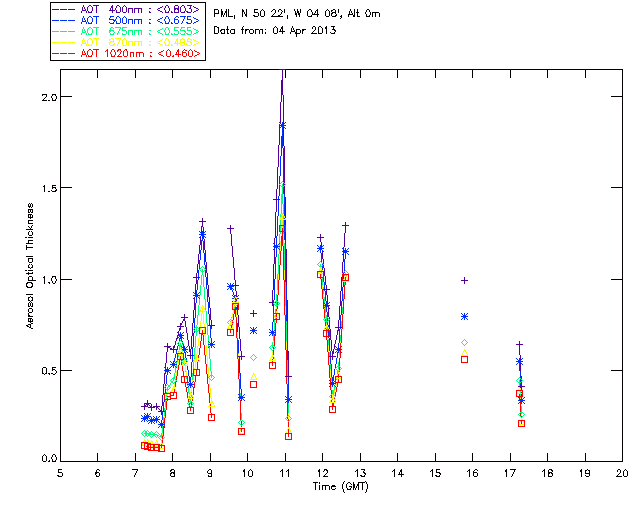Image resolution: width=640 pixels, height=512 pixels.
Task: Click the red square marker near 16 GMT
Action: coord(464,359)
